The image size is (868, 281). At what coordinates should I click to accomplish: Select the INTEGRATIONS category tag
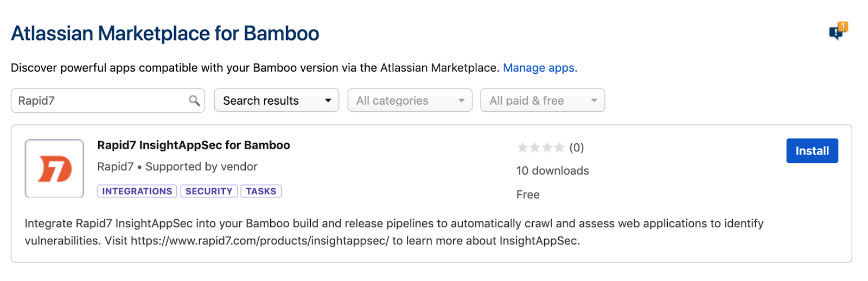pos(137,191)
